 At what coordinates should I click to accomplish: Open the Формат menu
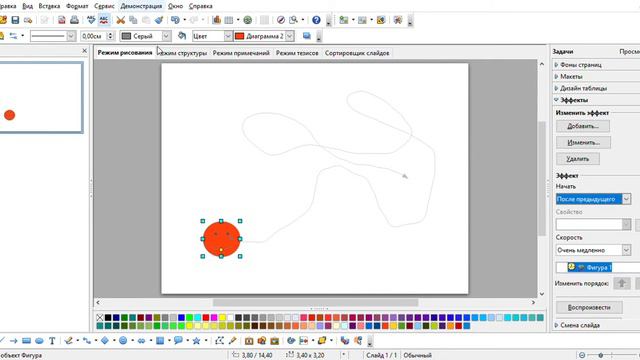point(77,6)
